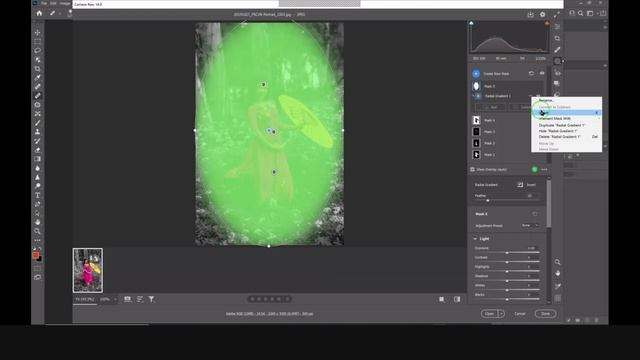
Task: Select the Move tool in Photoshop toolbar
Action: tap(38, 32)
